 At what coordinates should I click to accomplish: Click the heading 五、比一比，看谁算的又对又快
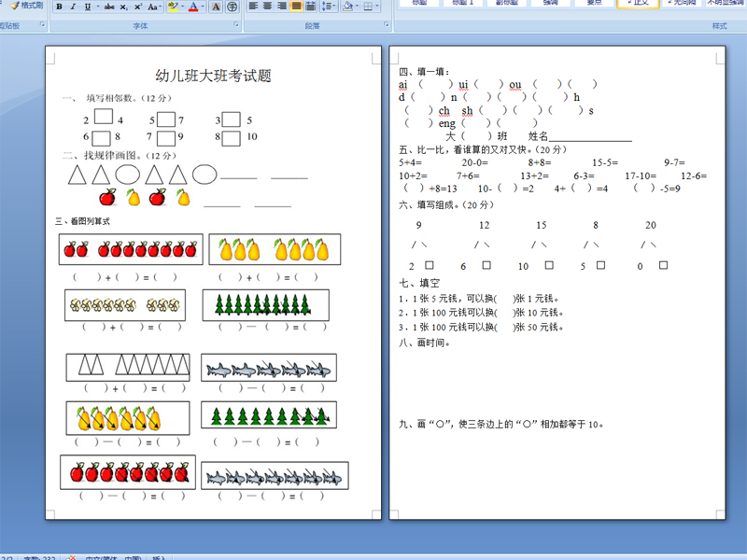pos(463,149)
